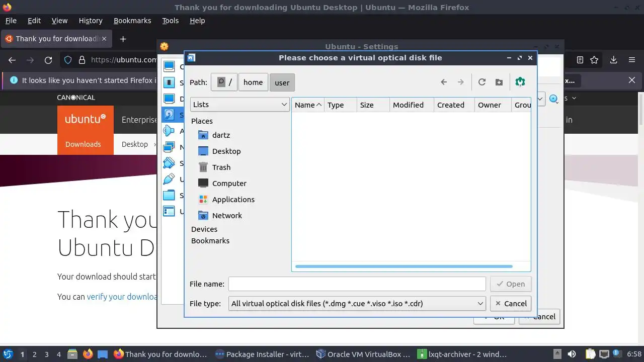Screen dimensions: 644x362
Task: Click Cancel in the file chooser dialog
Action: pyautogui.click(x=511, y=304)
